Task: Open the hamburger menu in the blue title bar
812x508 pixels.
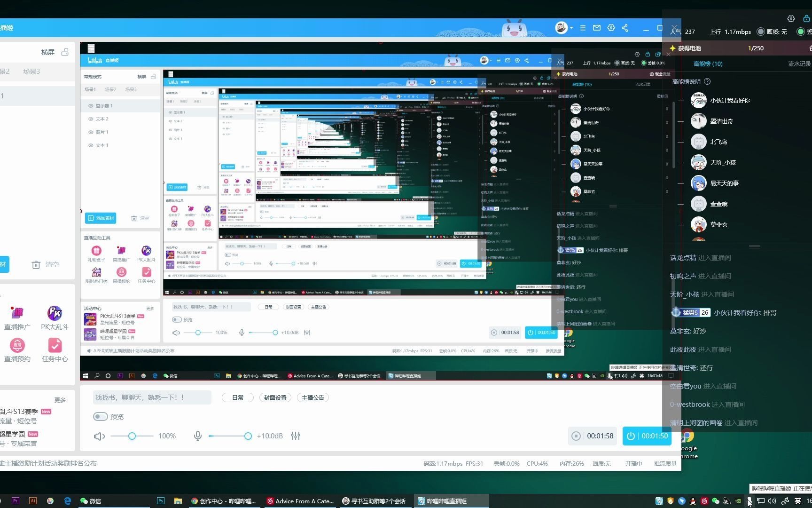Action: click(583, 28)
